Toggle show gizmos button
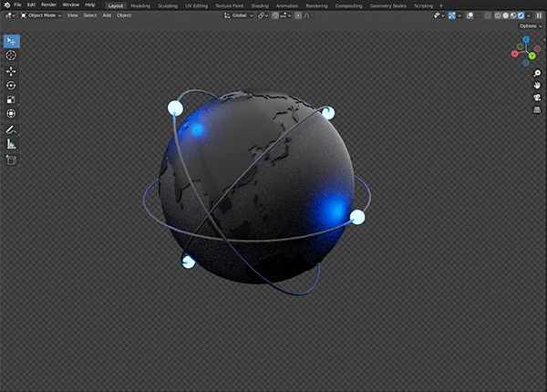Screen dimensions: 547x392 [452, 15]
